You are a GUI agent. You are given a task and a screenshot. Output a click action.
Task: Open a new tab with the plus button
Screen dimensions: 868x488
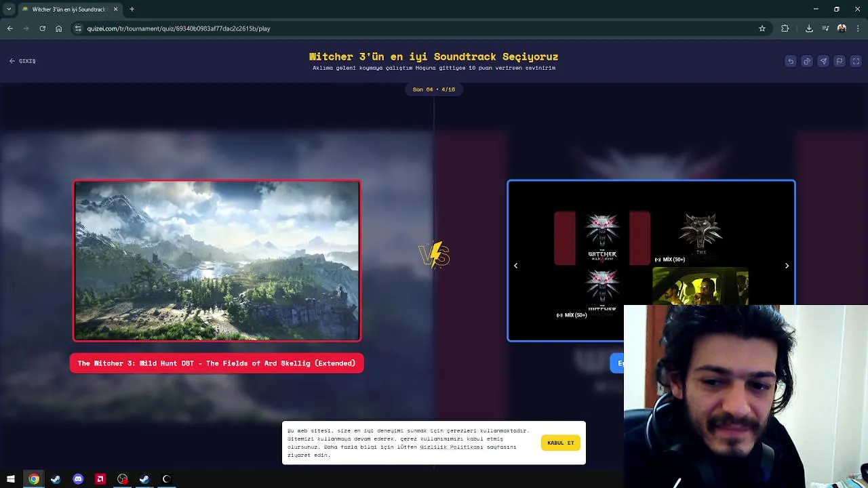pos(132,9)
